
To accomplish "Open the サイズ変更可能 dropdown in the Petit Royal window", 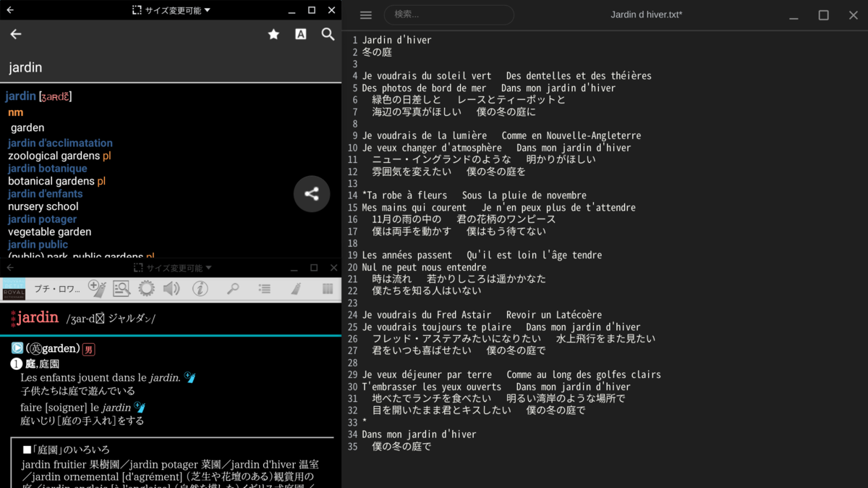I will point(172,268).
